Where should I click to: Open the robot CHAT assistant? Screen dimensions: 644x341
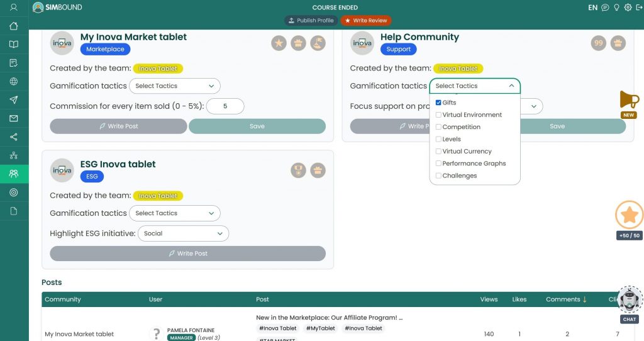click(629, 305)
